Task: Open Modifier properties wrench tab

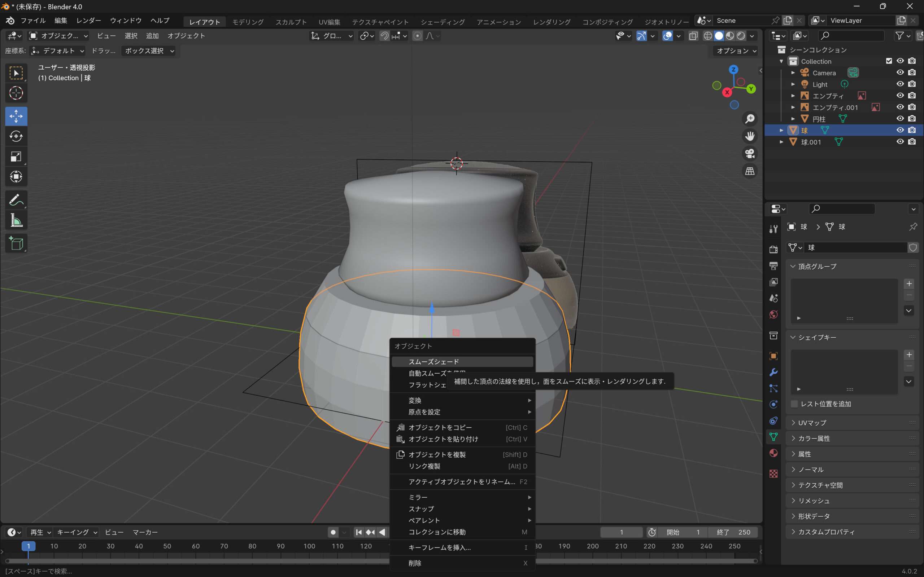Action: pos(773,372)
